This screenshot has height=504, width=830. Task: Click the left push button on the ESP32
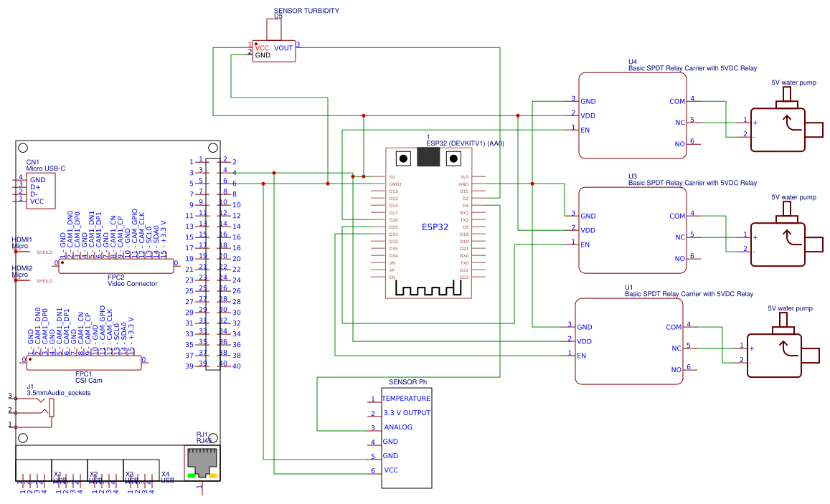403,158
